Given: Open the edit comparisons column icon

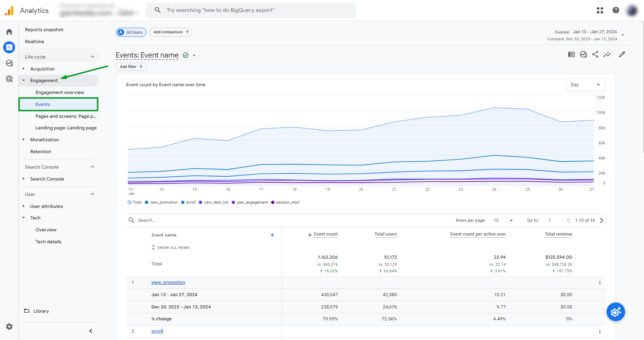Looking at the screenshot, I should [571, 54].
